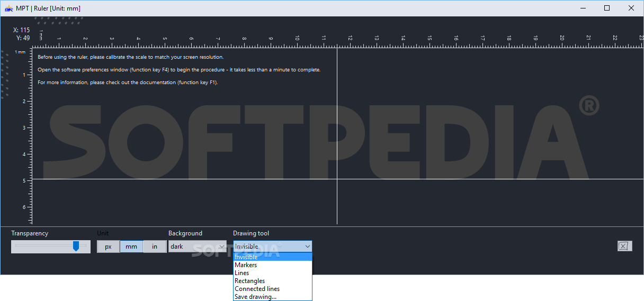The image size is (644, 301).
Task: Click the calibration instruction text line
Action: click(131, 57)
